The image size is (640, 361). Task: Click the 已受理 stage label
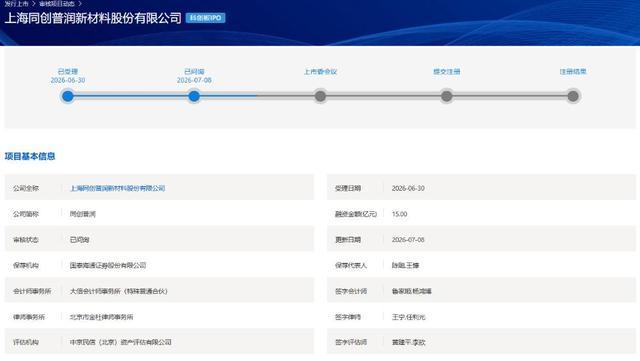click(68, 71)
